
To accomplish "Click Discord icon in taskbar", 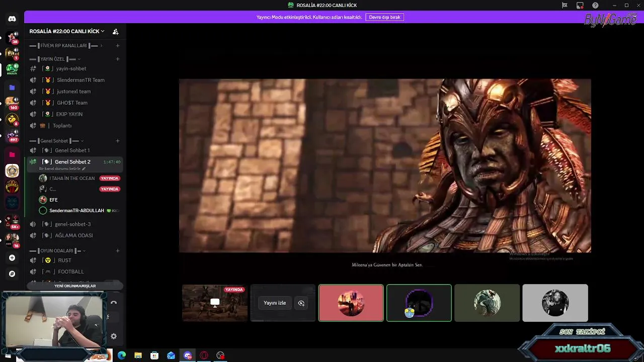I will (x=188, y=355).
